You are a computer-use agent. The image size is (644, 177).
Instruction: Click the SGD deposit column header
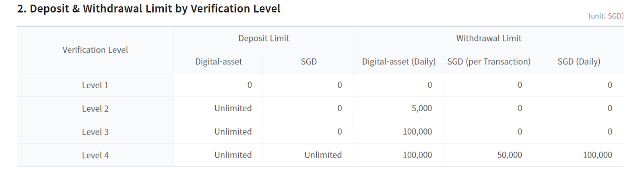click(x=309, y=62)
